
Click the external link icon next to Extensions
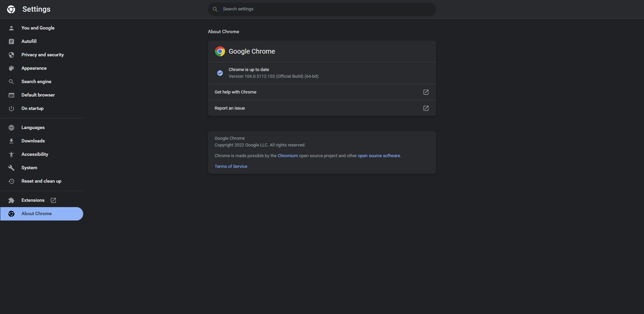[x=53, y=200]
